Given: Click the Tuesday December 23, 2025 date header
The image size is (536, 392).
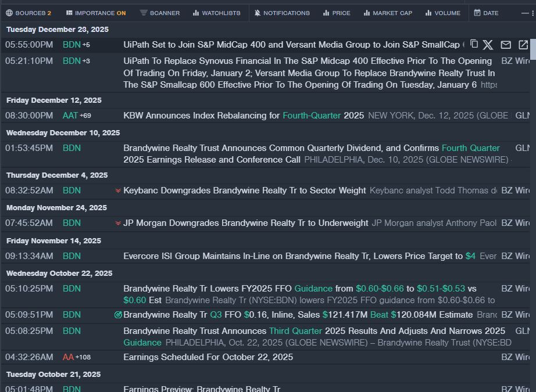Looking at the screenshot, I should tap(58, 30).
